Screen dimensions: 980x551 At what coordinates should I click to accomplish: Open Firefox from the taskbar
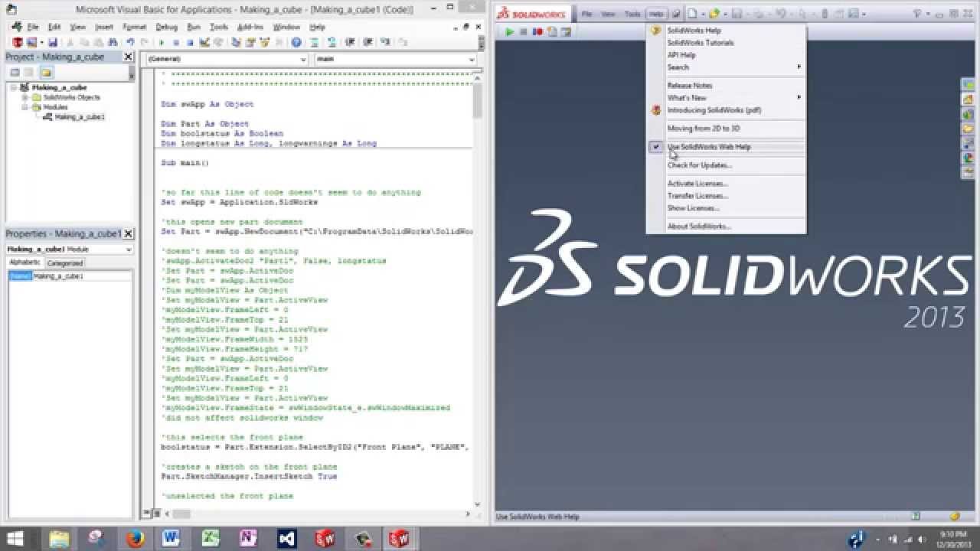pos(136,539)
